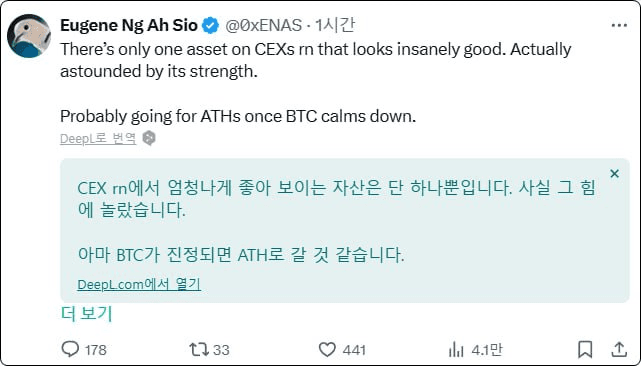The height and width of the screenshot is (366, 641).
Task: Close the DeepL translation box
Action: 614,174
